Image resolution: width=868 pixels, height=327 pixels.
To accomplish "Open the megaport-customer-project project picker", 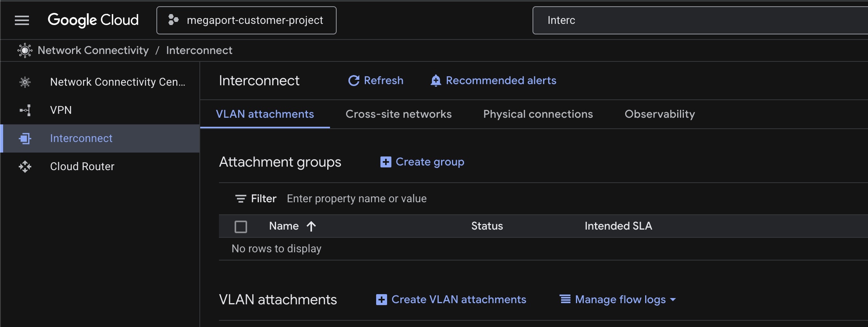I will (246, 20).
